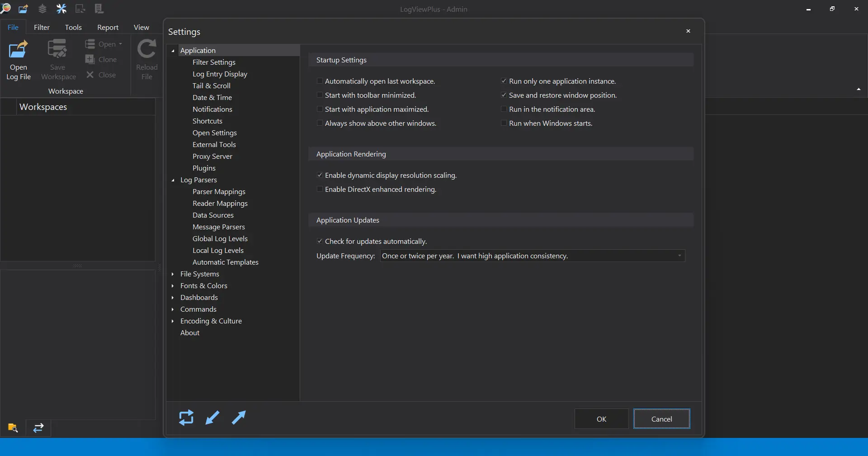Open the Tail & Scroll settings page
Image resolution: width=868 pixels, height=456 pixels.
[x=212, y=85]
